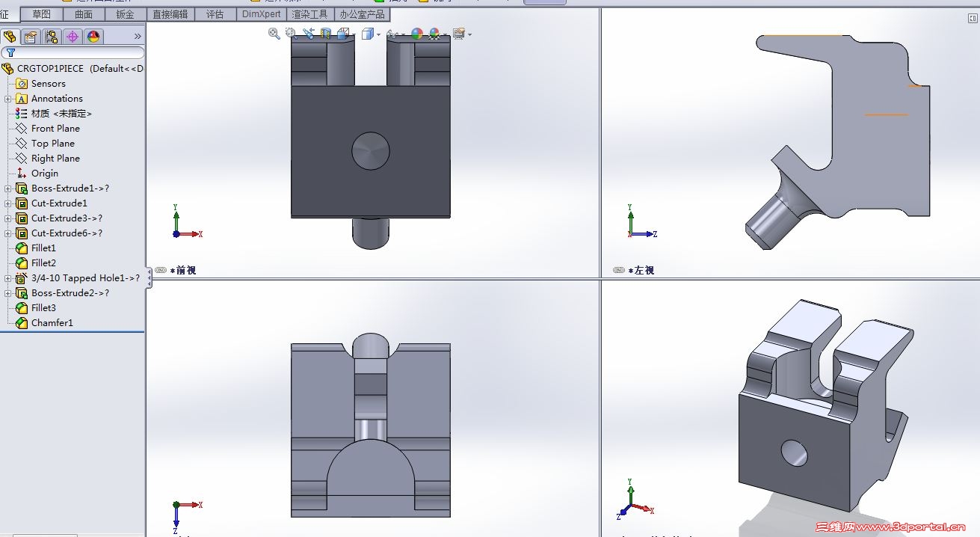Switch to the 草图 tab

(41, 14)
